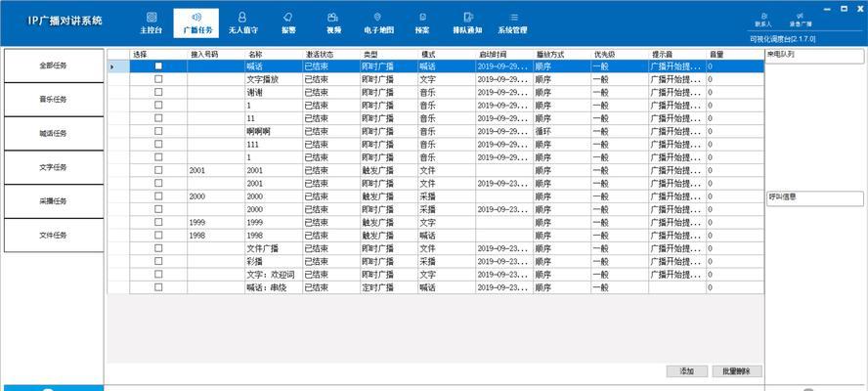Open the 主控台 main console icon
Screen dimensions: 868x391
coord(151,23)
